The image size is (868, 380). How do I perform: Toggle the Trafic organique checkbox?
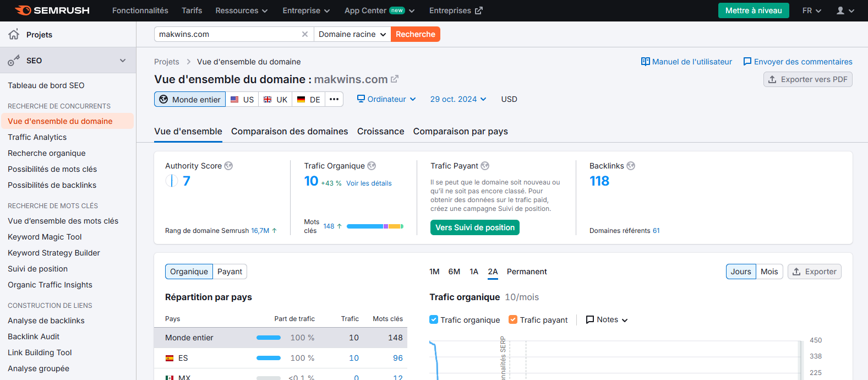click(434, 319)
